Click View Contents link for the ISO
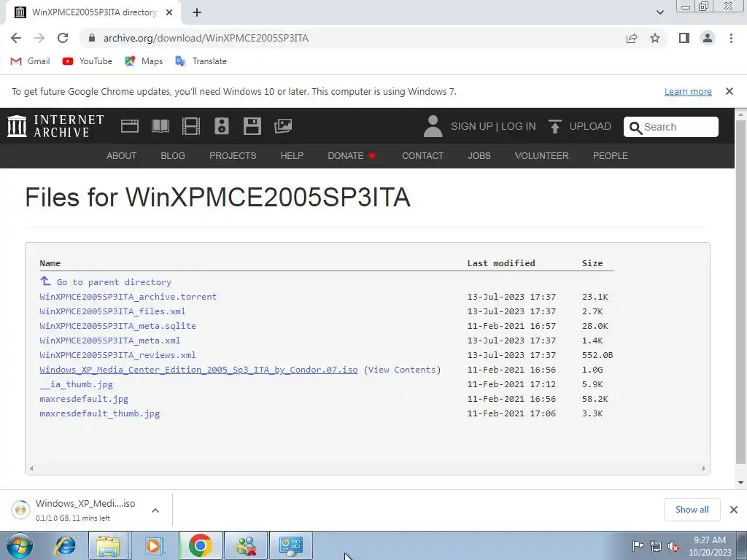The image size is (747, 560). coord(402,370)
